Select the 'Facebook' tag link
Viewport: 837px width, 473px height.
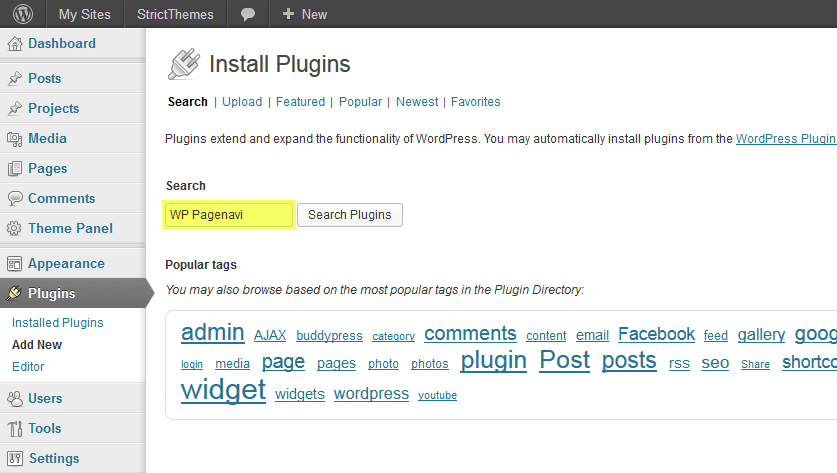click(656, 334)
